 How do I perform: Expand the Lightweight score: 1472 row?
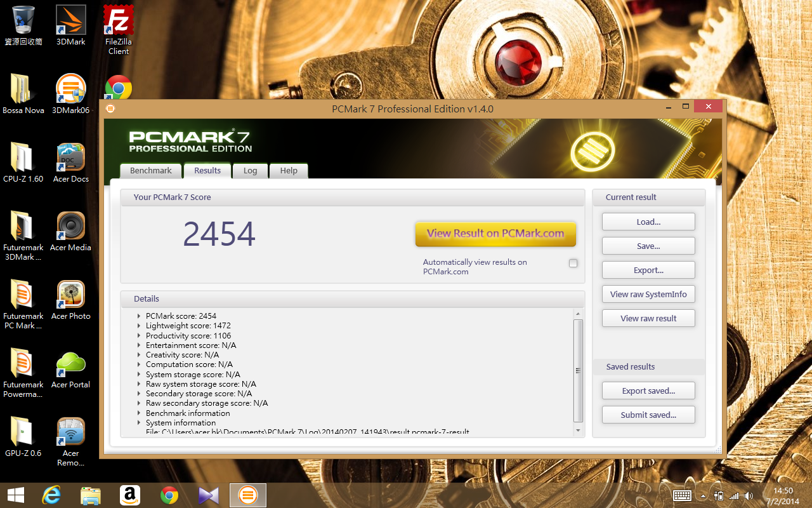tap(139, 326)
